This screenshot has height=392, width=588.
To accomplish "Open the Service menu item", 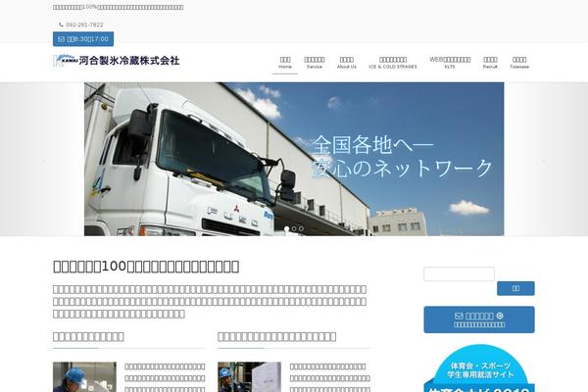I will [x=315, y=63].
